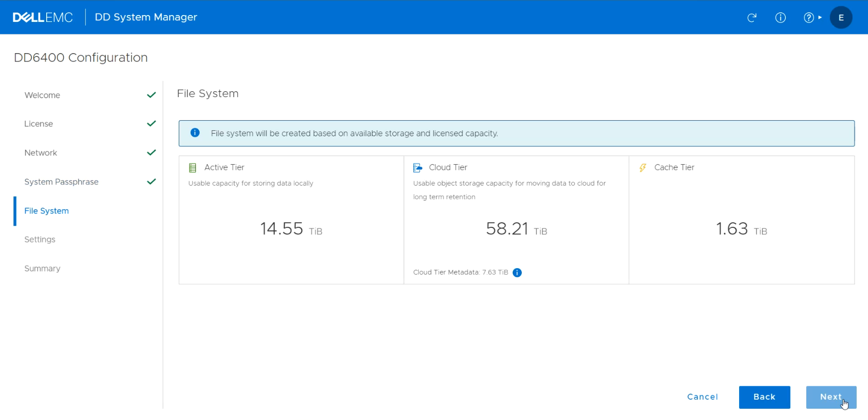Go to the License step
This screenshot has height=420, width=868.
click(39, 124)
